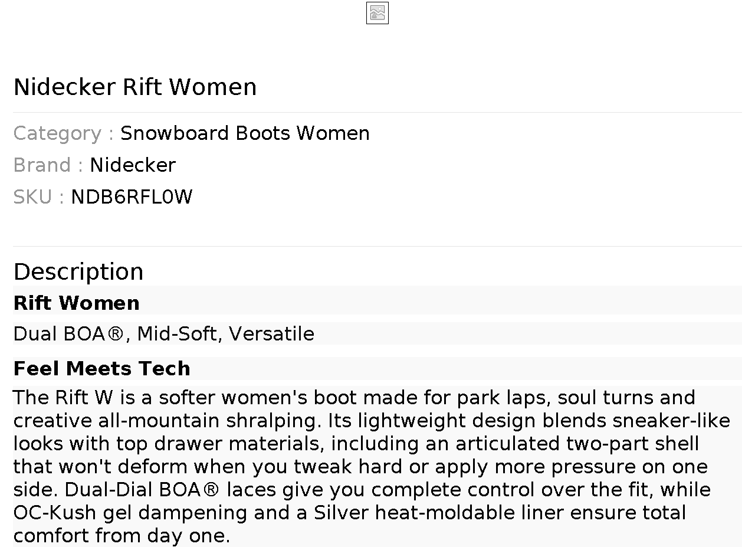The image size is (755, 560).
Task: Click the SKU code NDB6RFL0W
Action: (132, 197)
